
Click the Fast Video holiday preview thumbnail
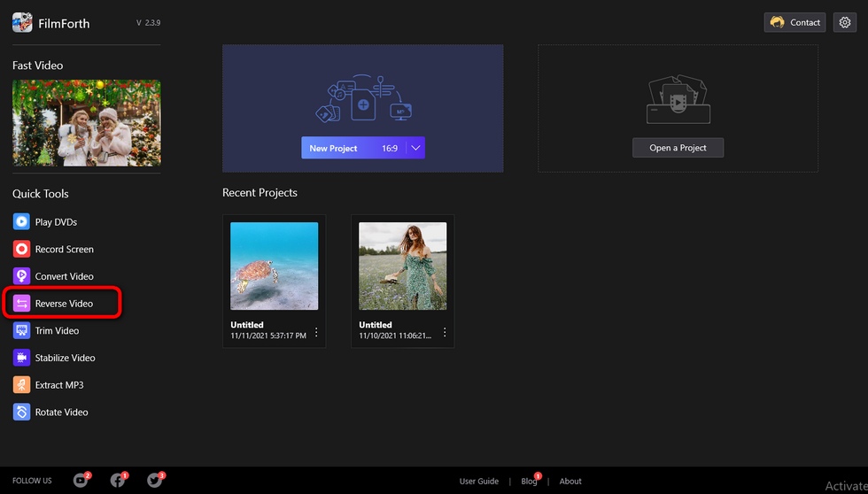(87, 123)
